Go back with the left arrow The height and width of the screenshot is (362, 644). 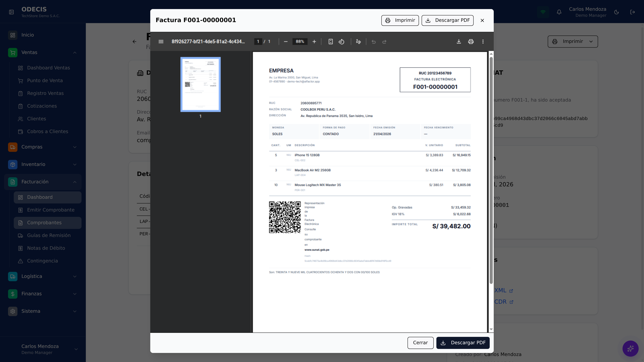coord(135,41)
